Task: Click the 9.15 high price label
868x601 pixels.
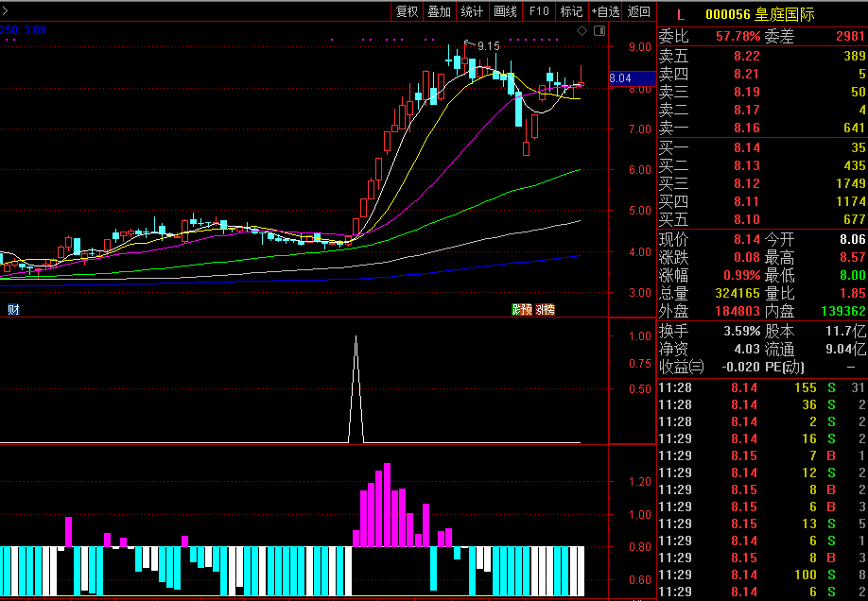Action: [x=488, y=46]
